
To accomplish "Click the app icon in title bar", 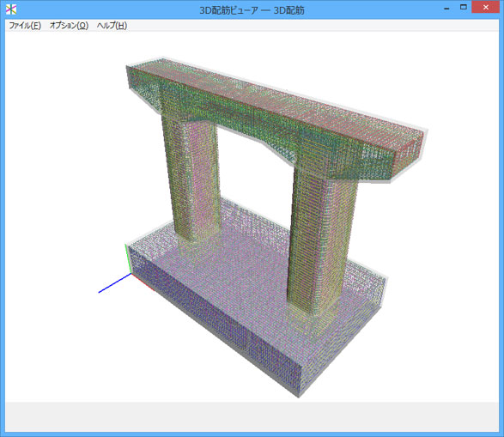I will click(11, 9).
